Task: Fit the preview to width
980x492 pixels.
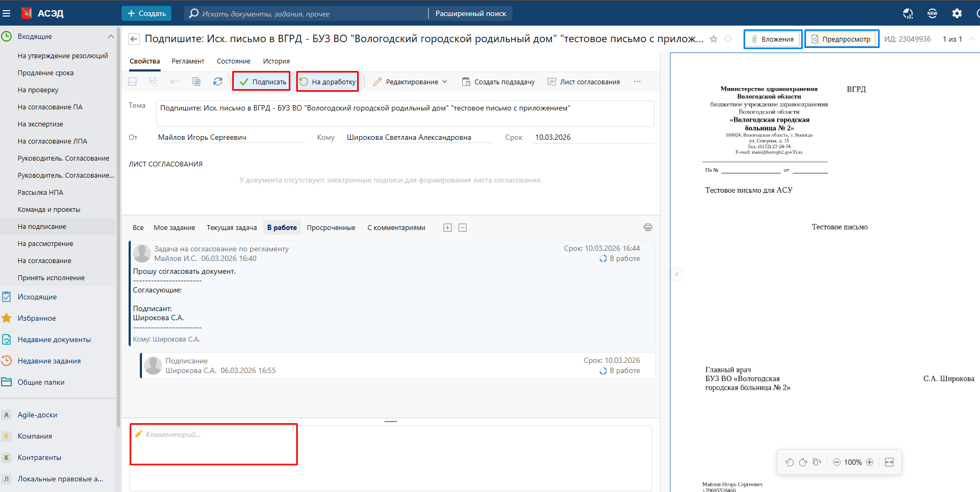Action: tap(889, 462)
